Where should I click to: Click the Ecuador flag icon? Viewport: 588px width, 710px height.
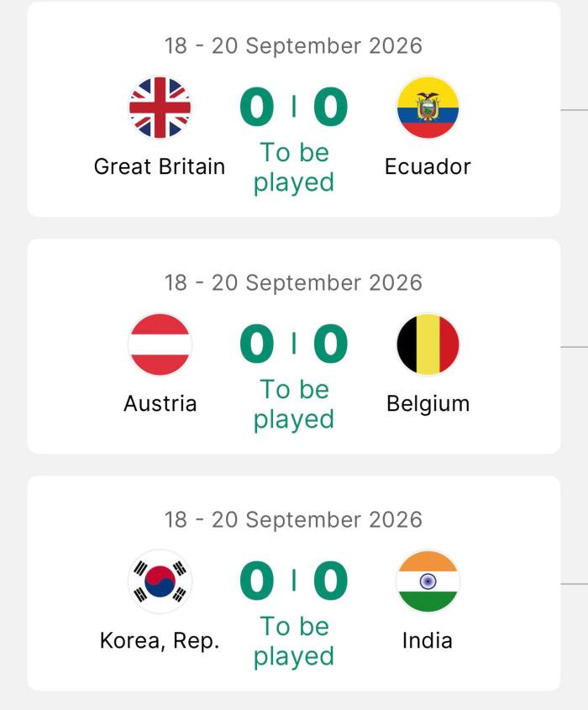(428, 108)
